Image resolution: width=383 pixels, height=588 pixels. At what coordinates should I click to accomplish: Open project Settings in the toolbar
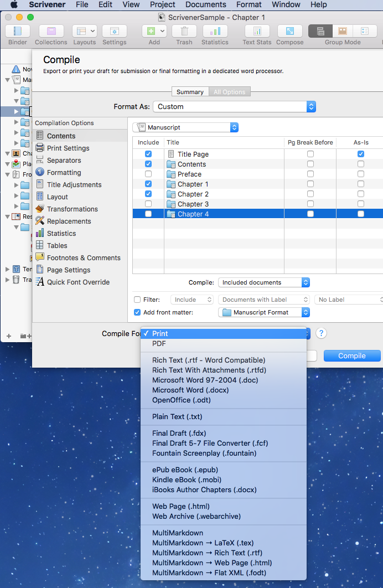pos(115,31)
